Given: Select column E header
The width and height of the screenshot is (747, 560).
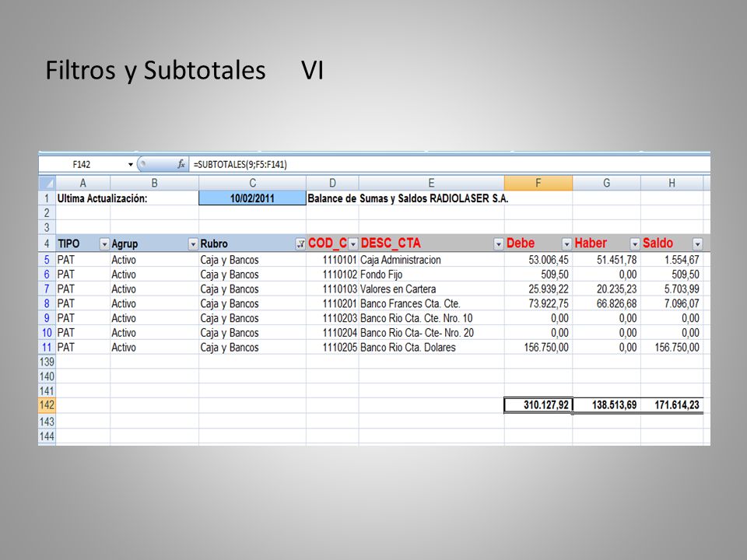Looking at the screenshot, I should pyautogui.click(x=431, y=183).
